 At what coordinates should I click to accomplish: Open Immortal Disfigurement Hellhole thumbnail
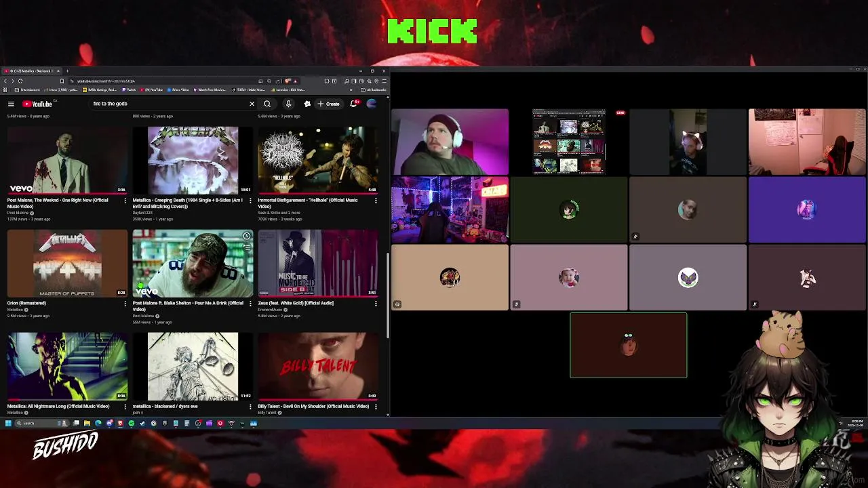click(x=318, y=160)
